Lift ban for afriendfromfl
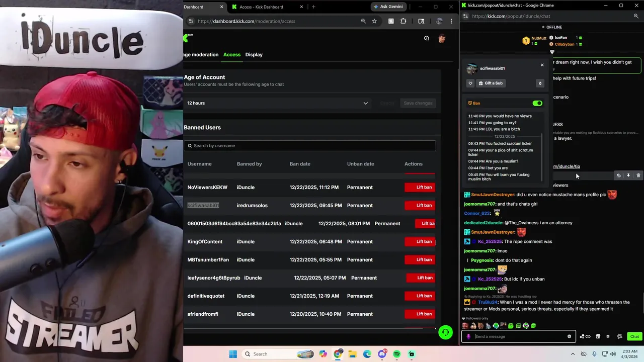 click(x=420, y=314)
